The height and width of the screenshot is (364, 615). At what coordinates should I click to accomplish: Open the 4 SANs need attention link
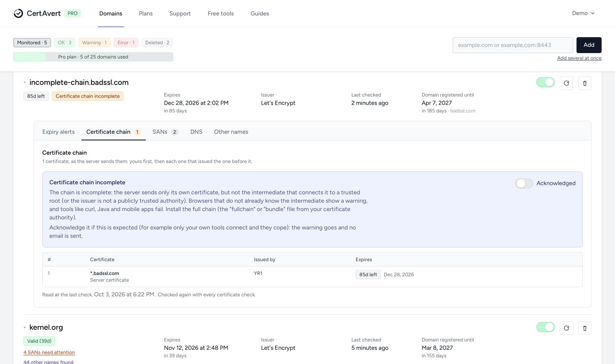tap(49, 352)
